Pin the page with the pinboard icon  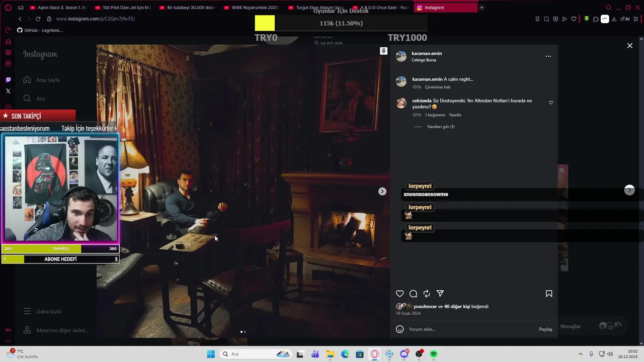[537, 19]
